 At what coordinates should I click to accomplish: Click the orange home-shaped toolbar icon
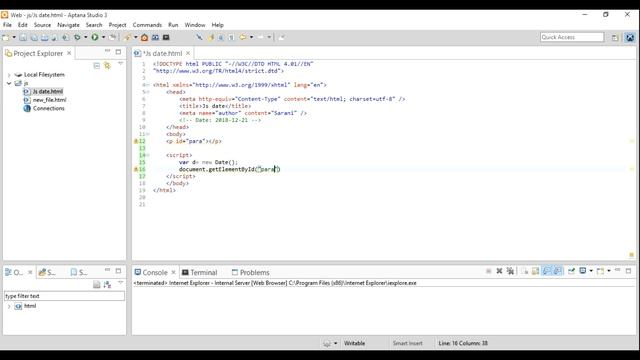[x=144, y=37]
